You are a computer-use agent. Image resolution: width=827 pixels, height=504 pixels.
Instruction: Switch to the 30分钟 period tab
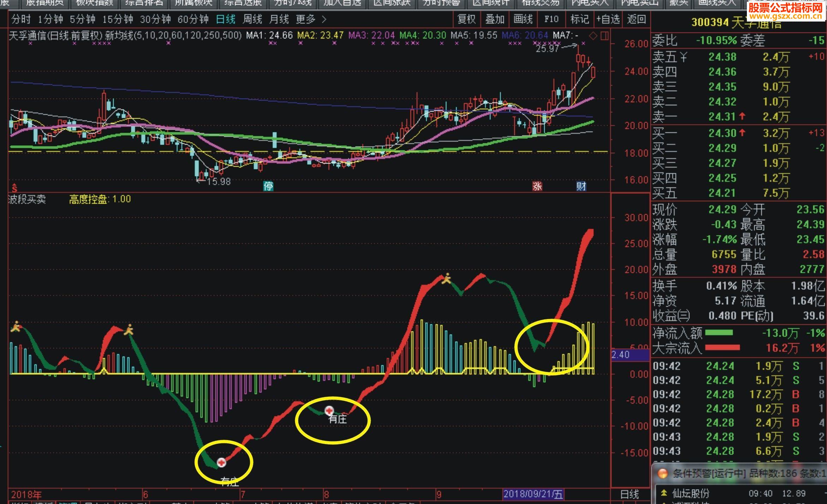[155, 19]
